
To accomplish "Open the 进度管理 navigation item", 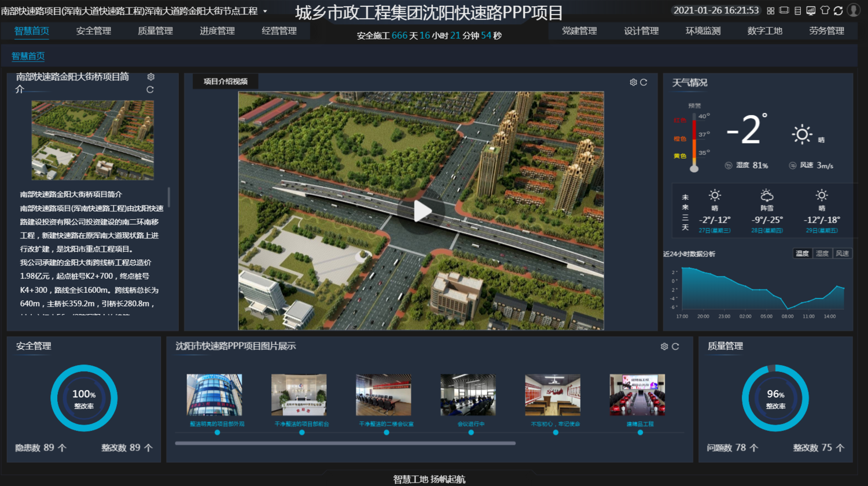I will pos(217,31).
